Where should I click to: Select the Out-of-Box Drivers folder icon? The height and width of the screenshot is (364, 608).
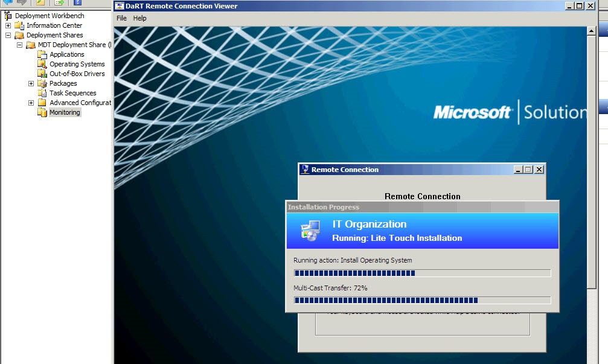pos(42,74)
